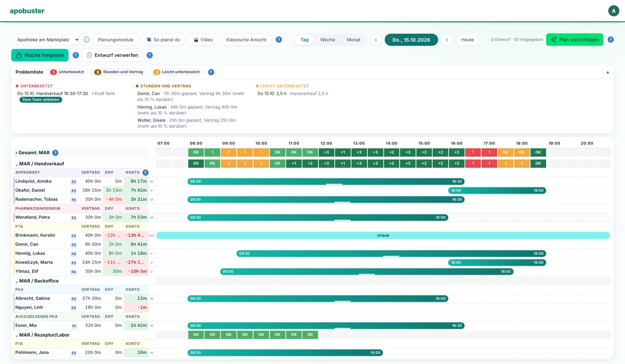This screenshot has width=625, height=364.
Task: Switch to Tag view
Action: [304, 40]
